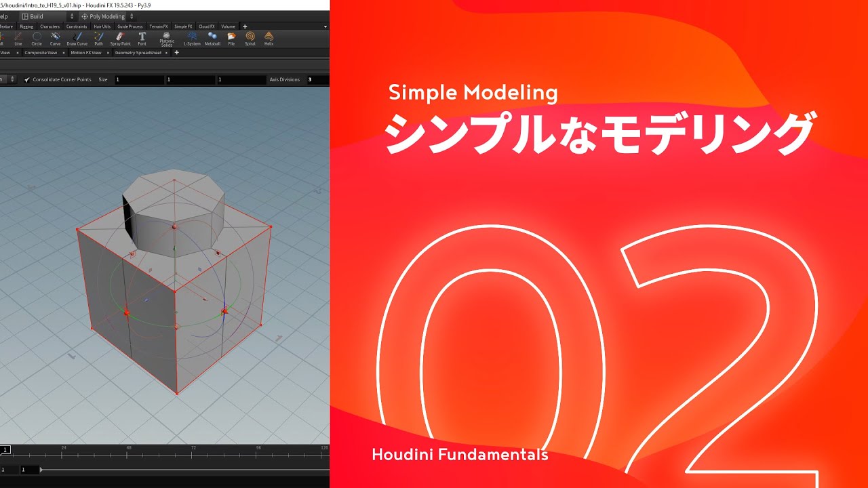This screenshot has width=868, height=488.
Task: Switch to the Composite View pane tab
Action: click(x=41, y=52)
